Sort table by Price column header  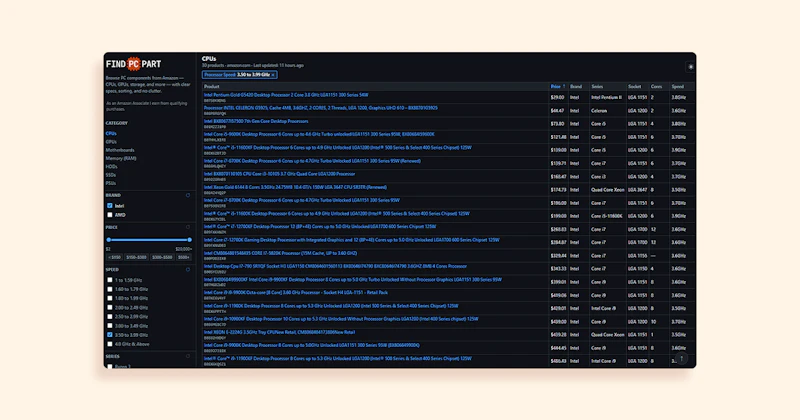(558, 87)
